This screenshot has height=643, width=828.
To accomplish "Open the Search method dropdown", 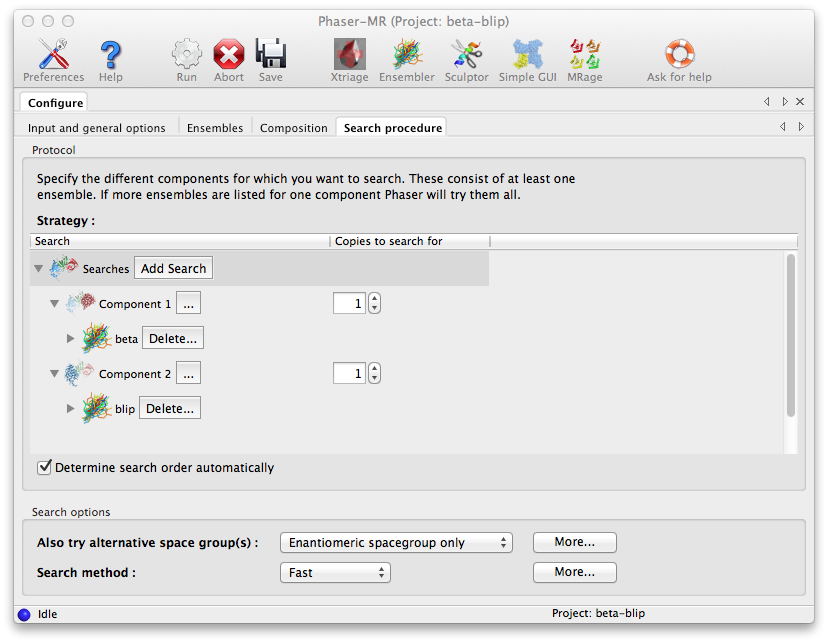I will click(335, 573).
